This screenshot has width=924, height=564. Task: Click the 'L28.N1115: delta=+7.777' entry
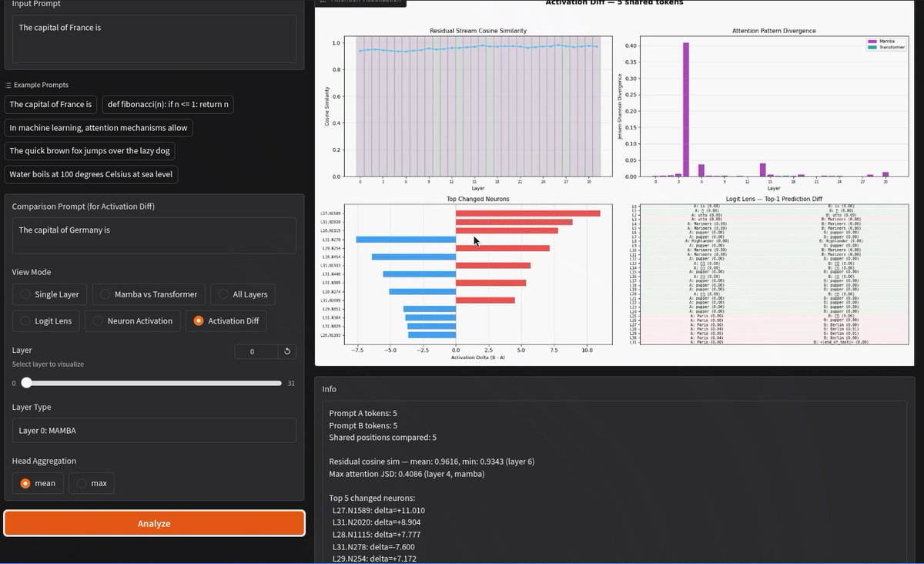coord(376,535)
